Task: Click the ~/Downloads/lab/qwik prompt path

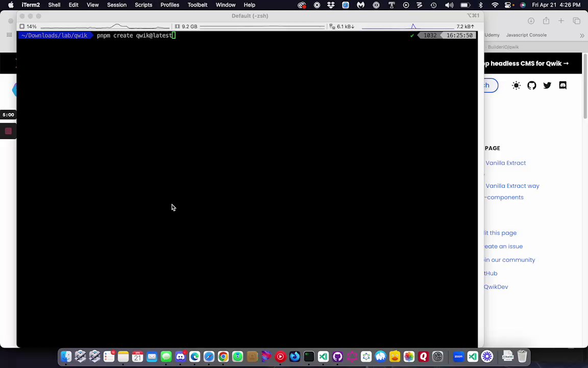Action: (55, 35)
